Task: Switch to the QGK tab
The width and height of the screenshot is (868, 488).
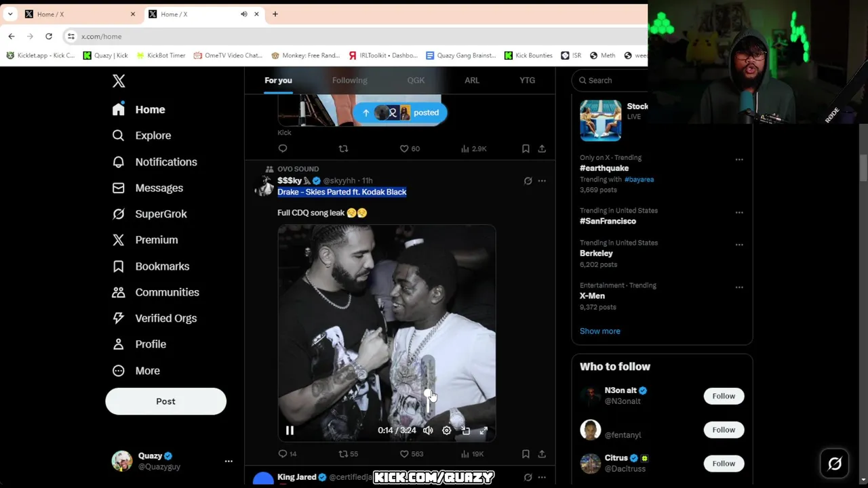Action: [416, 80]
